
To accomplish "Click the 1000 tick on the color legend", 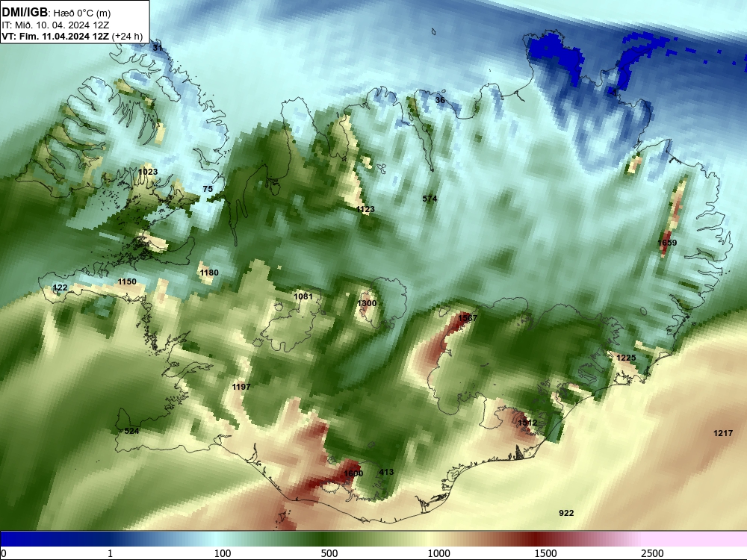I will pos(438,553).
